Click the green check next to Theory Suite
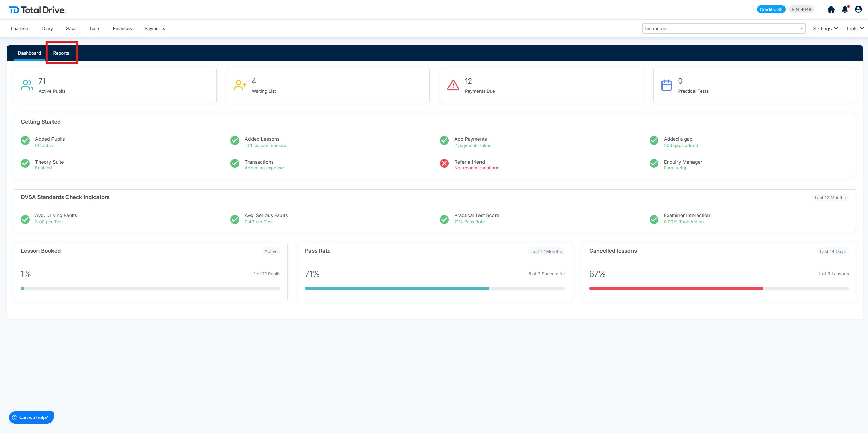This screenshot has height=433, width=868. tap(25, 163)
